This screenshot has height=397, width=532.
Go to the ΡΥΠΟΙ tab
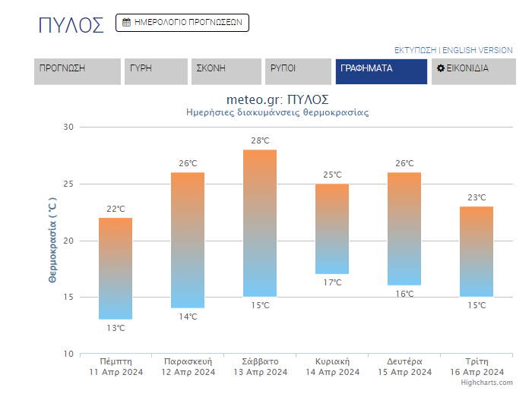(x=298, y=71)
